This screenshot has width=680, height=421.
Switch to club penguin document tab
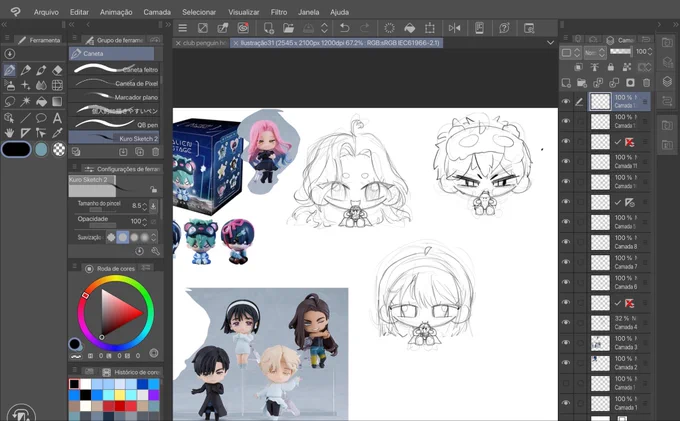[x=201, y=43]
